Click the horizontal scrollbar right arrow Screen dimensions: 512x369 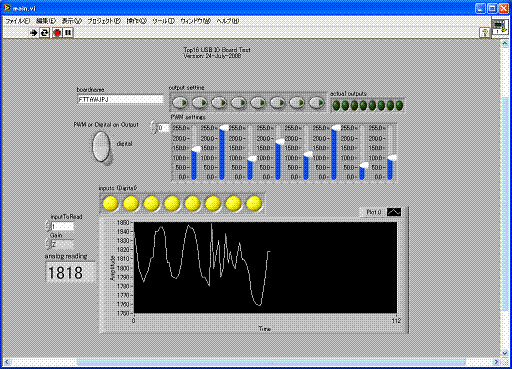tap(497, 362)
